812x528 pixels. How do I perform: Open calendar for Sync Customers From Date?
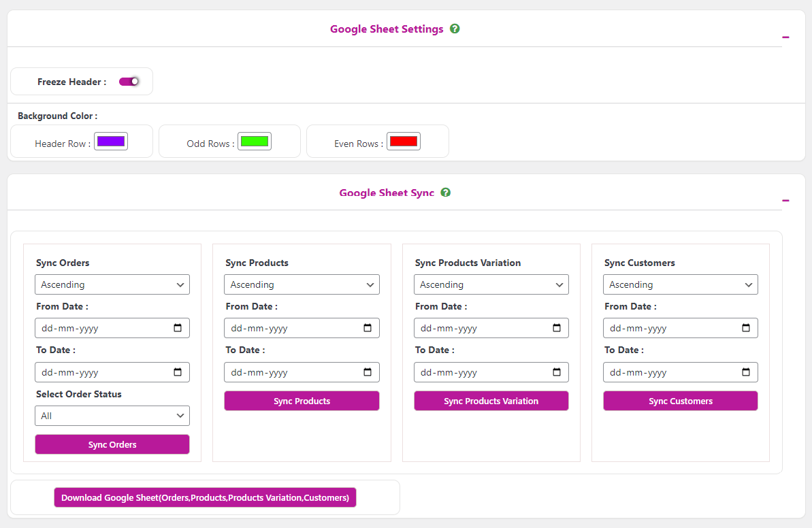[x=746, y=328]
